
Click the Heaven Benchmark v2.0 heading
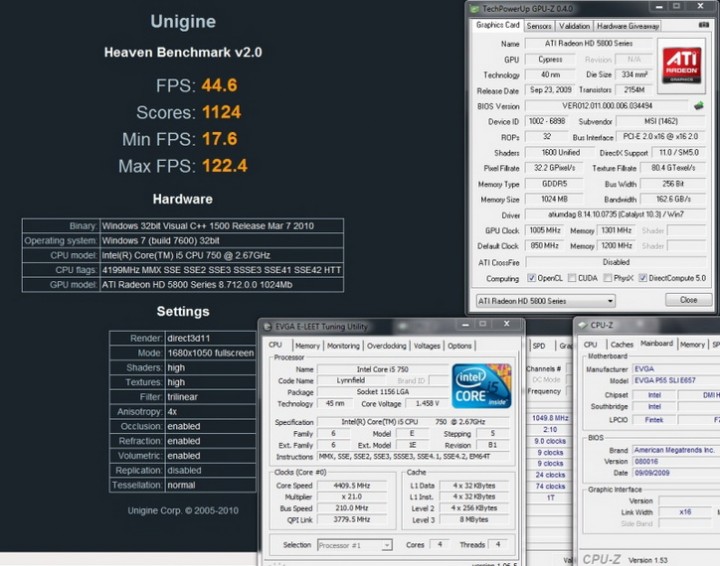point(183,52)
